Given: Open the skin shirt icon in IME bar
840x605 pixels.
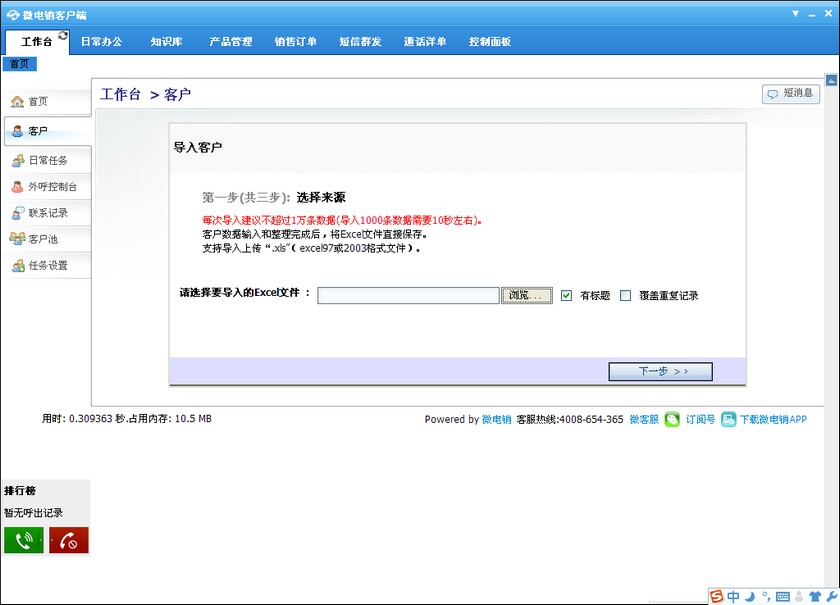Looking at the screenshot, I should pyautogui.click(x=815, y=596).
